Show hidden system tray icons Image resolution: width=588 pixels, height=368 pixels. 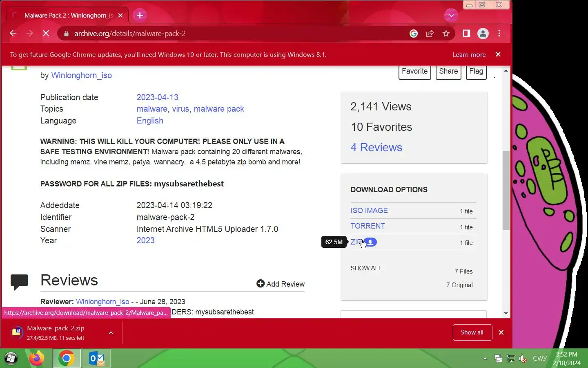[x=485, y=359]
